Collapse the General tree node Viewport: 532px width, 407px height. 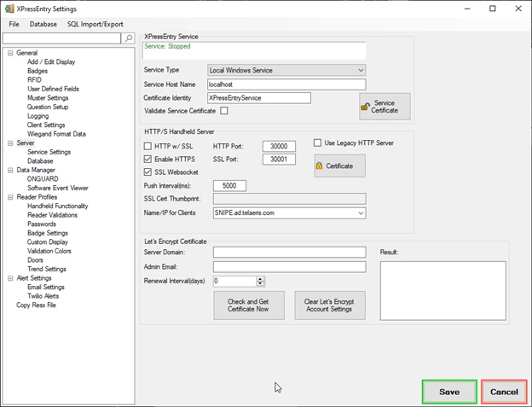coord(9,53)
